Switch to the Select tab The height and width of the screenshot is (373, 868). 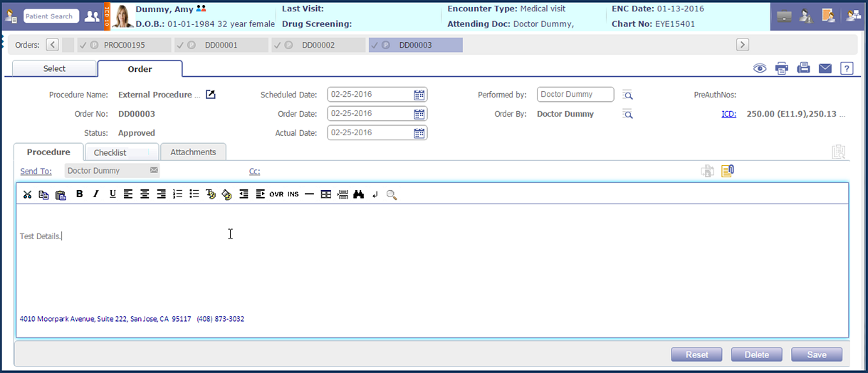pos(54,68)
